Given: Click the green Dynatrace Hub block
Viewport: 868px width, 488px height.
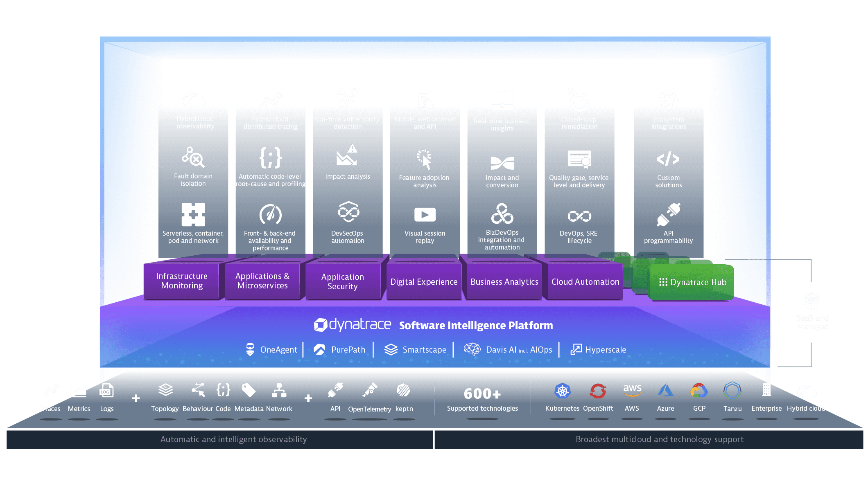Looking at the screenshot, I should point(692,282).
